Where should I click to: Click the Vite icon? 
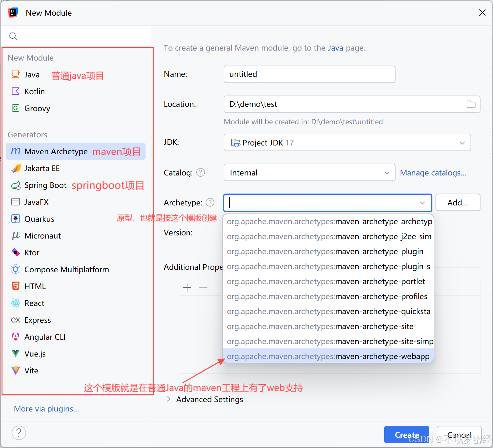click(16, 370)
